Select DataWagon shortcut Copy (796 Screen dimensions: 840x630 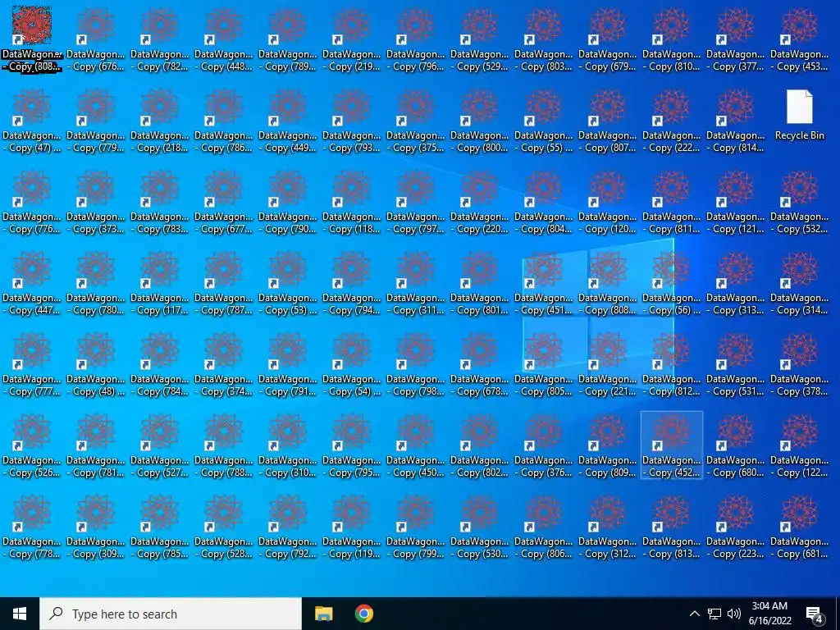click(416, 39)
